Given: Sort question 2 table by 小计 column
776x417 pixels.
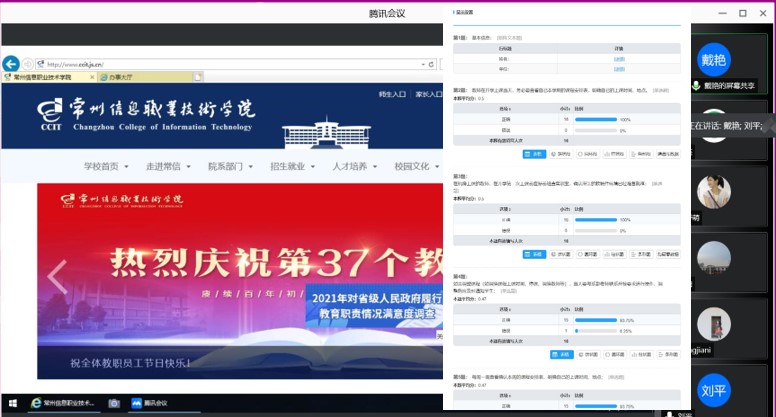Looking at the screenshot, I should point(565,109).
